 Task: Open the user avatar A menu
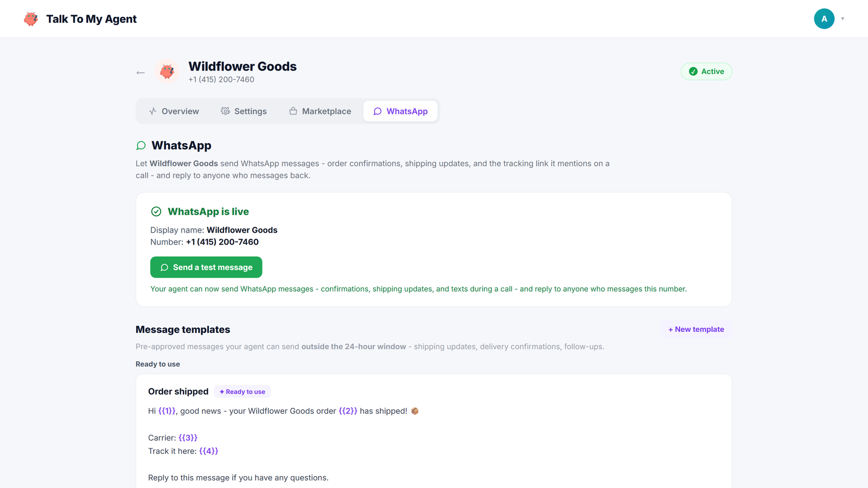pyautogui.click(x=824, y=19)
